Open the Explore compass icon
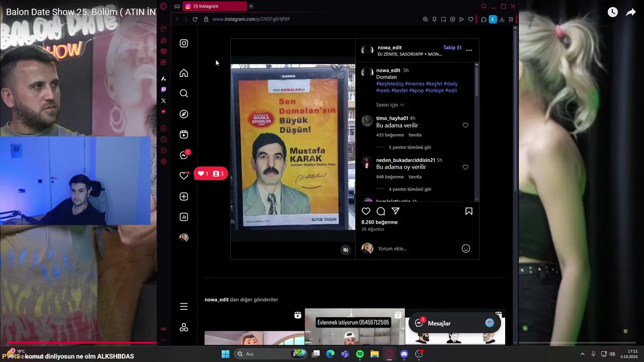The image size is (644, 362). click(184, 114)
